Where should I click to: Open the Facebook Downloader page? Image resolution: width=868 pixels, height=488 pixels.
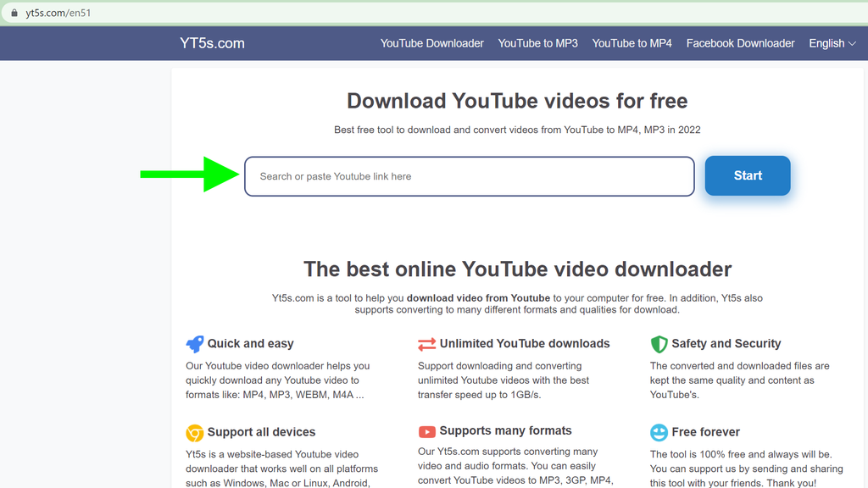click(740, 43)
